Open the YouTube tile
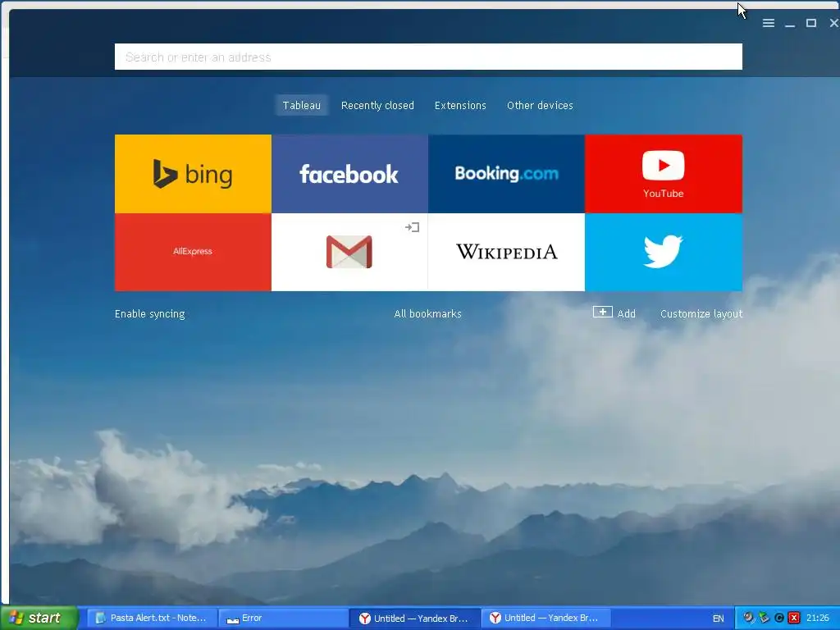The image size is (840, 630). tap(663, 174)
